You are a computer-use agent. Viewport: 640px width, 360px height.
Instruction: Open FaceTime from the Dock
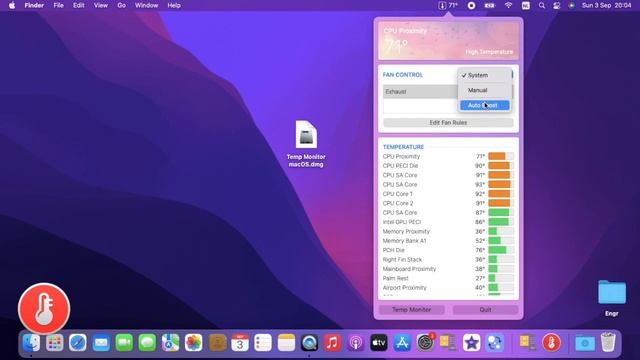124,342
